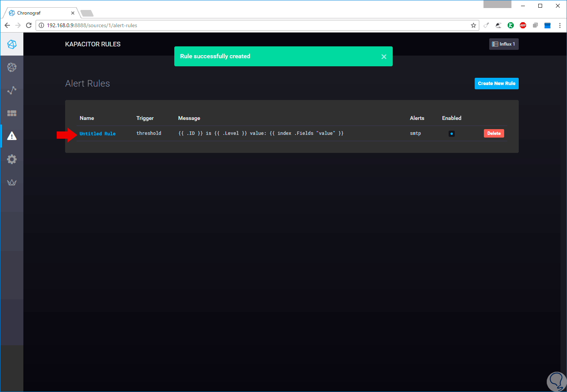Click the blue window extension icon
Screen dimensions: 567x392
(x=547, y=25)
